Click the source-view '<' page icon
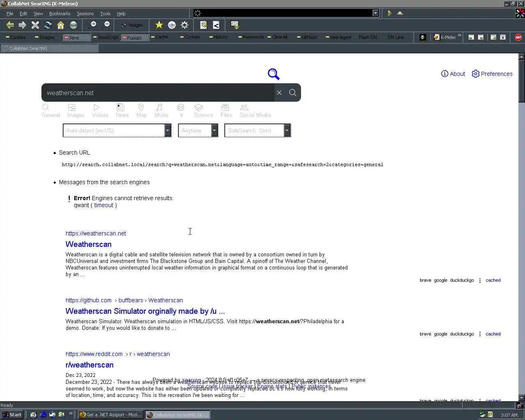Screen dimensions: 525x420 tap(216, 25)
